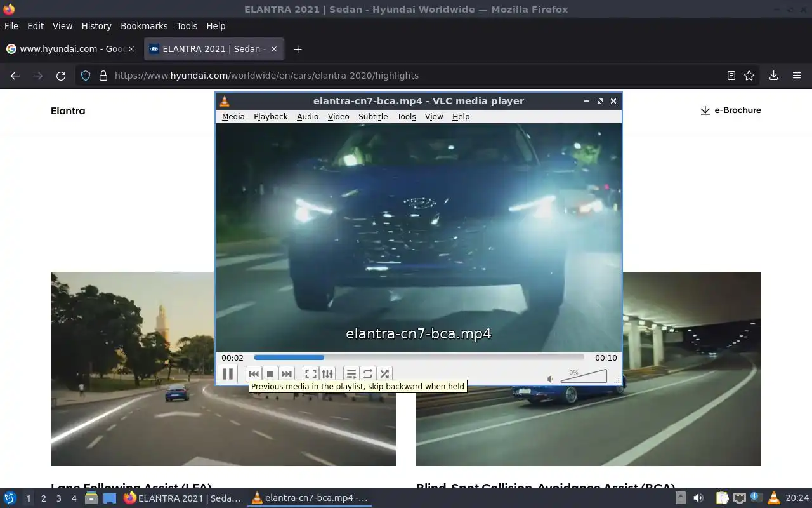The image size is (812, 508).
Task: Pause the video in VLC
Action: (228, 374)
